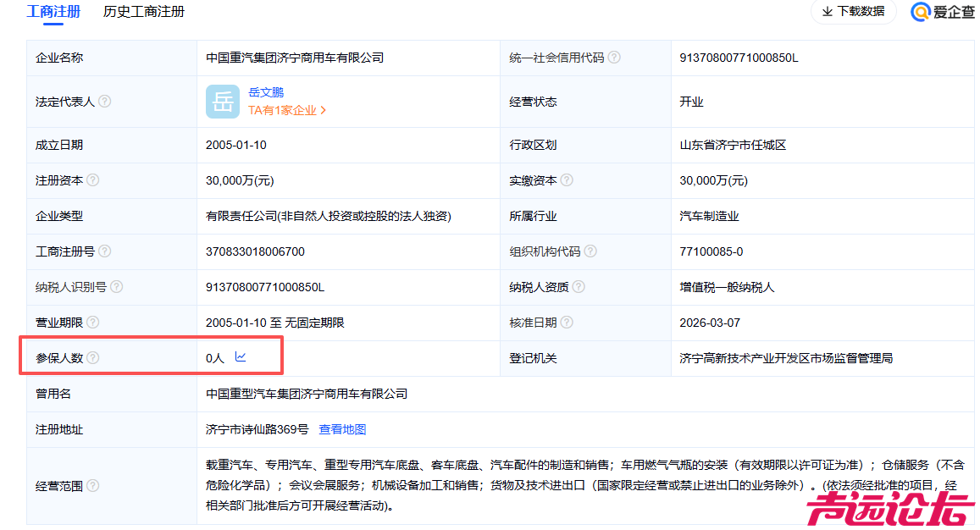Select industry 汽车制造业

point(709,216)
